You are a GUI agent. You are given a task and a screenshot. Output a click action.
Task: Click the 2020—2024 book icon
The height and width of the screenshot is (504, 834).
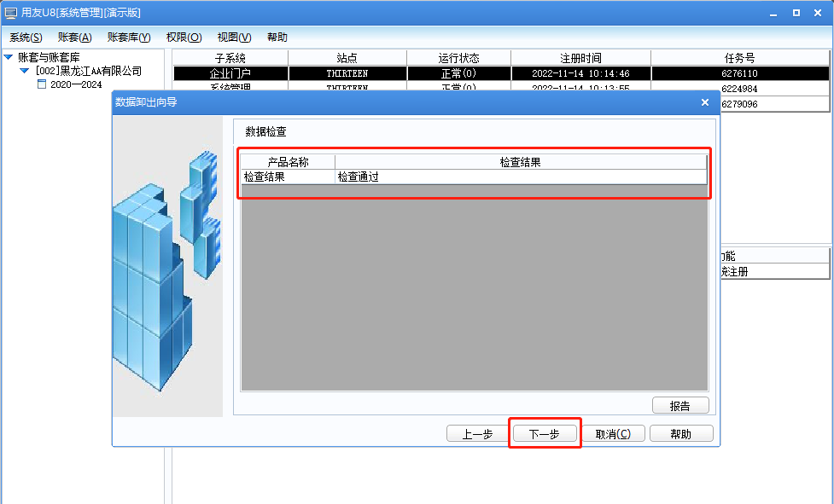(x=42, y=84)
